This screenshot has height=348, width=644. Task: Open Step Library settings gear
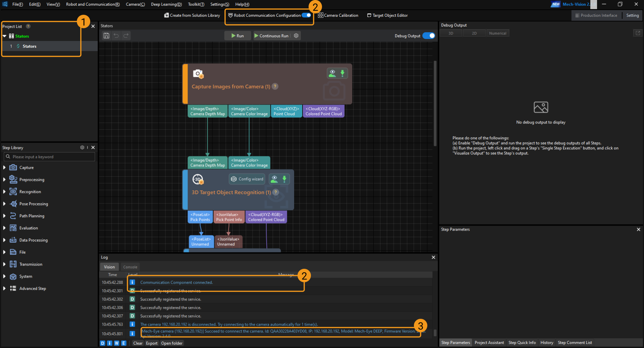82,148
